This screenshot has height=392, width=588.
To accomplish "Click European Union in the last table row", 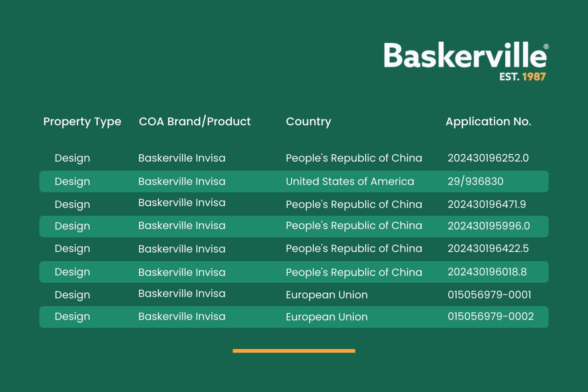I will (x=327, y=317).
